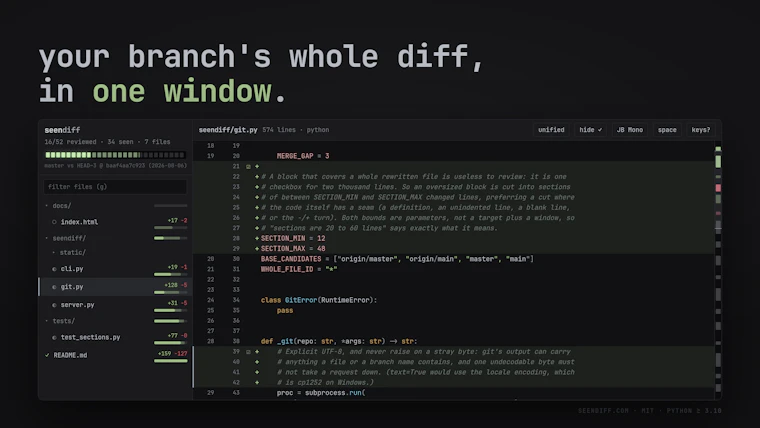Click the review-status circle beside index.html
Screen dimensions: 760x428
[x=54, y=222]
